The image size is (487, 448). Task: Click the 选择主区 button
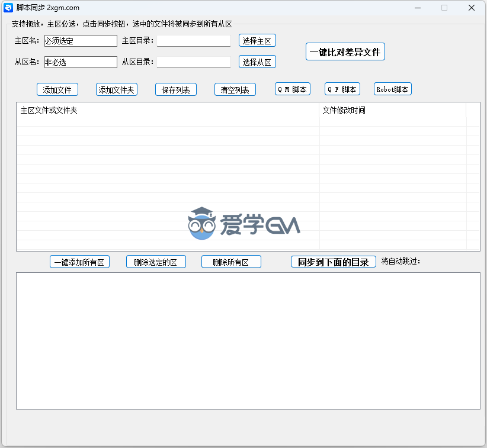[x=257, y=41]
